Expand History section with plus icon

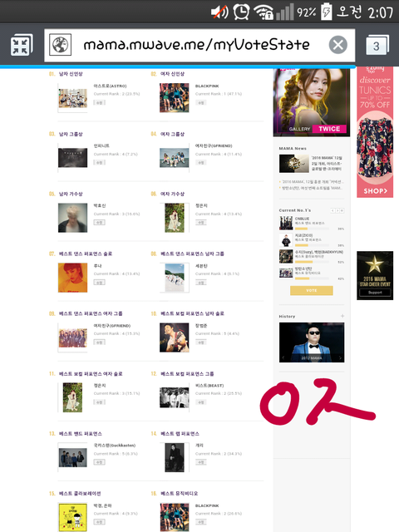point(342,316)
